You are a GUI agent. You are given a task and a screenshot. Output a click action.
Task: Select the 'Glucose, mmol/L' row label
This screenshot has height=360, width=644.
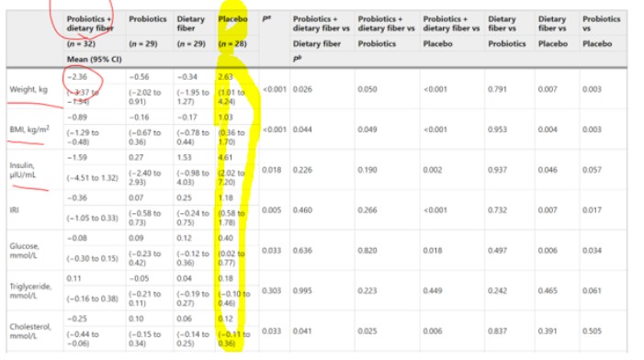coord(24,251)
